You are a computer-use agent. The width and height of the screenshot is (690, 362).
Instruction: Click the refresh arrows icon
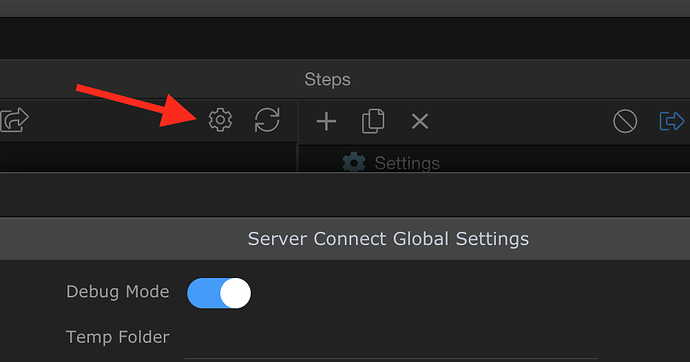(x=267, y=120)
